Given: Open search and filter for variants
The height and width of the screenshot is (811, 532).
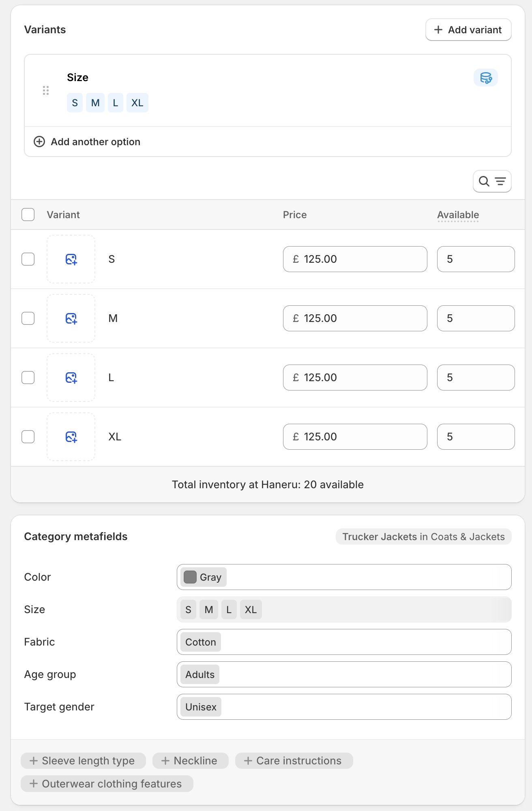Looking at the screenshot, I should (492, 181).
